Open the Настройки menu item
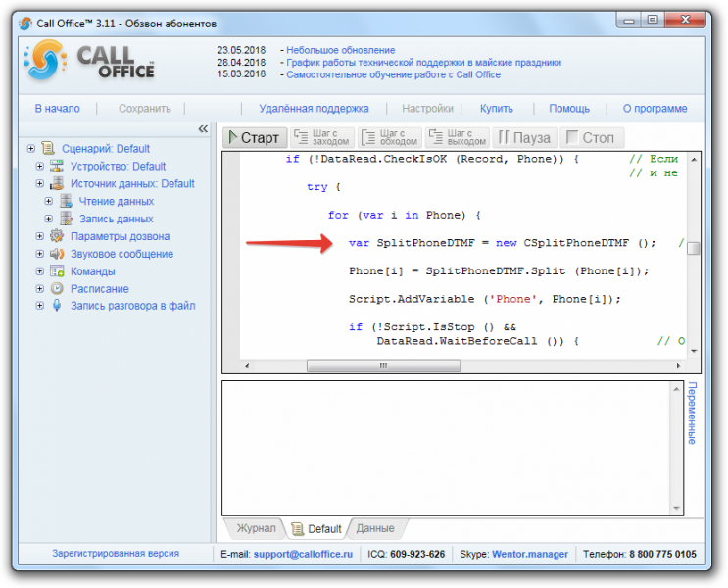 tap(427, 108)
